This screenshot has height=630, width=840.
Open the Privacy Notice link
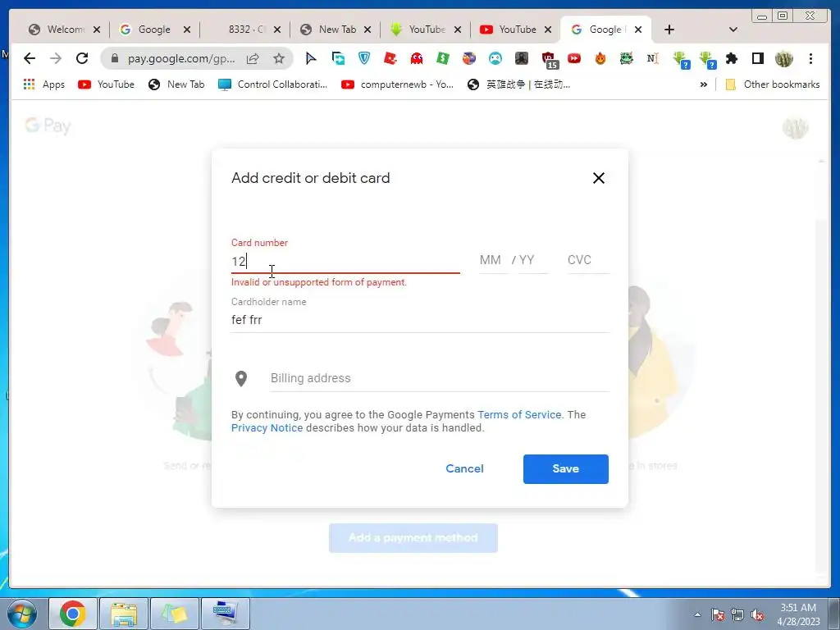(267, 428)
